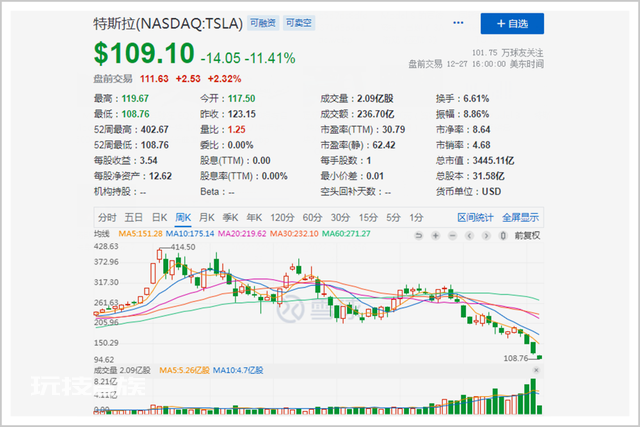Open 区间统计 range statistics

(475, 218)
